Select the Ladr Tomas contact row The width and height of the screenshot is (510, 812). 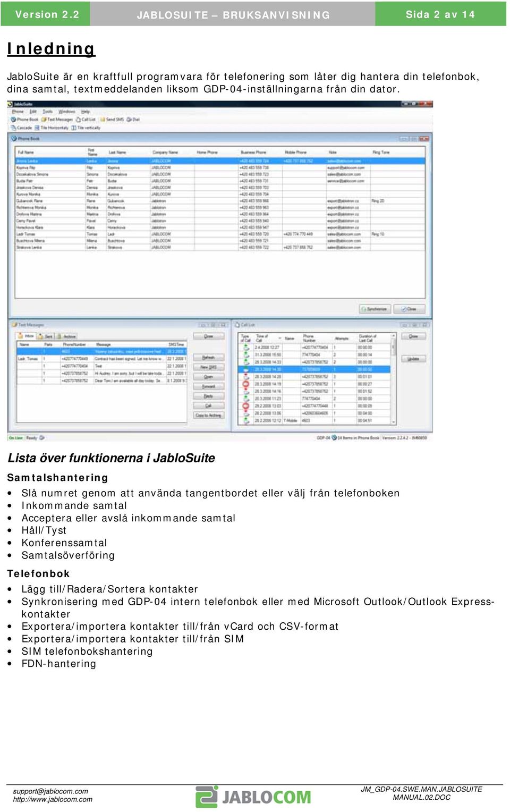tap(220, 234)
